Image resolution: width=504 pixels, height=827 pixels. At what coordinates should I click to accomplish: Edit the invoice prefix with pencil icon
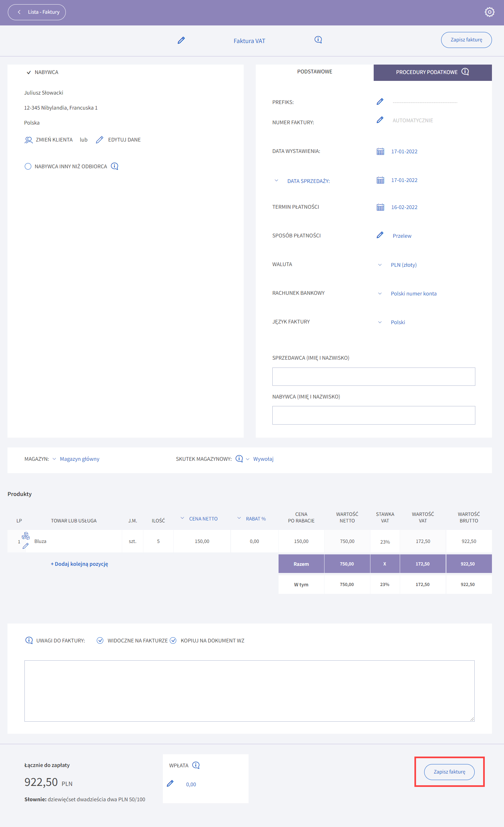pos(380,102)
